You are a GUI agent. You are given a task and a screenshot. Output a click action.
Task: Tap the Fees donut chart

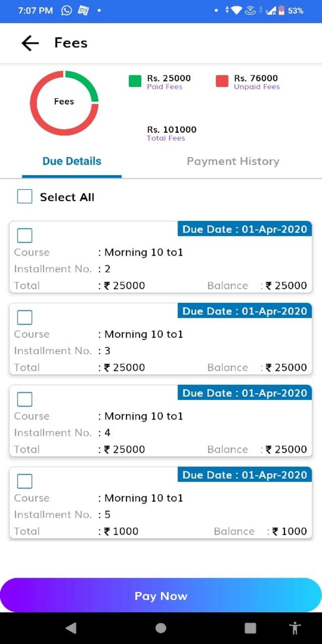click(64, 103)
